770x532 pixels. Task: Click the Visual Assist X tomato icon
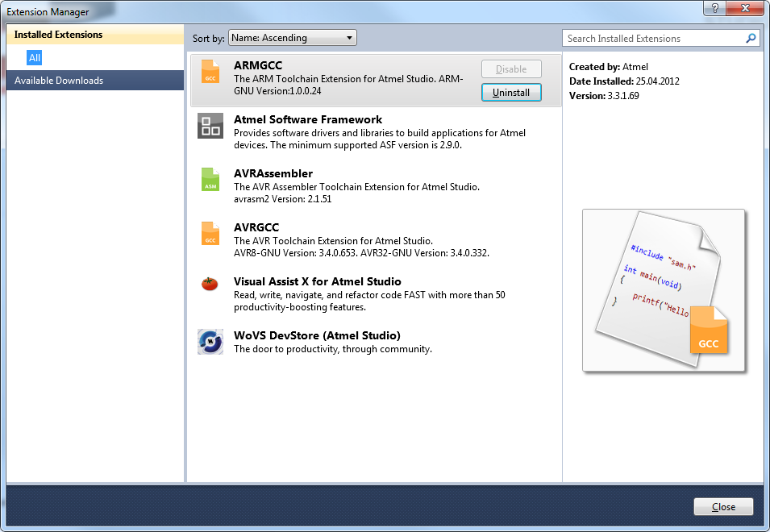(210, 284)
